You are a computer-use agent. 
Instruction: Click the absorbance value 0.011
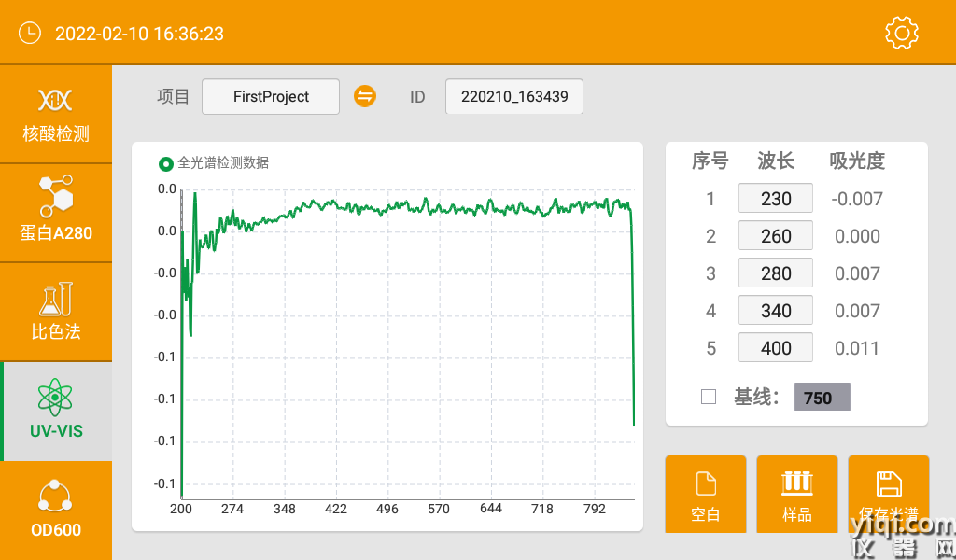point(857,348)
